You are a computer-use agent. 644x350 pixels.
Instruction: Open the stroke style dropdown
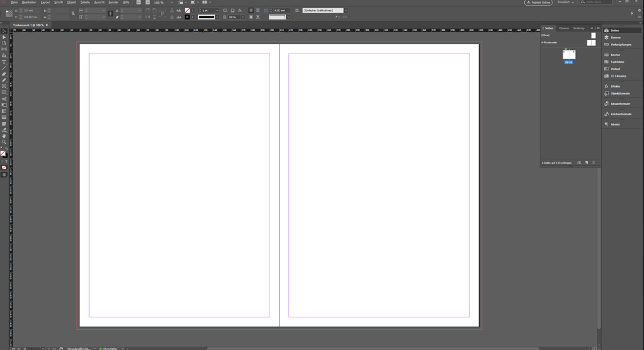217,17
